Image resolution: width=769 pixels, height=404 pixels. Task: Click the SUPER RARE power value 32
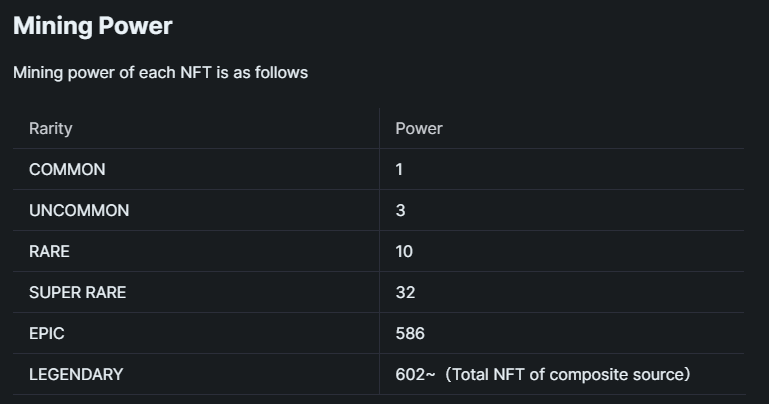(405, 293)
